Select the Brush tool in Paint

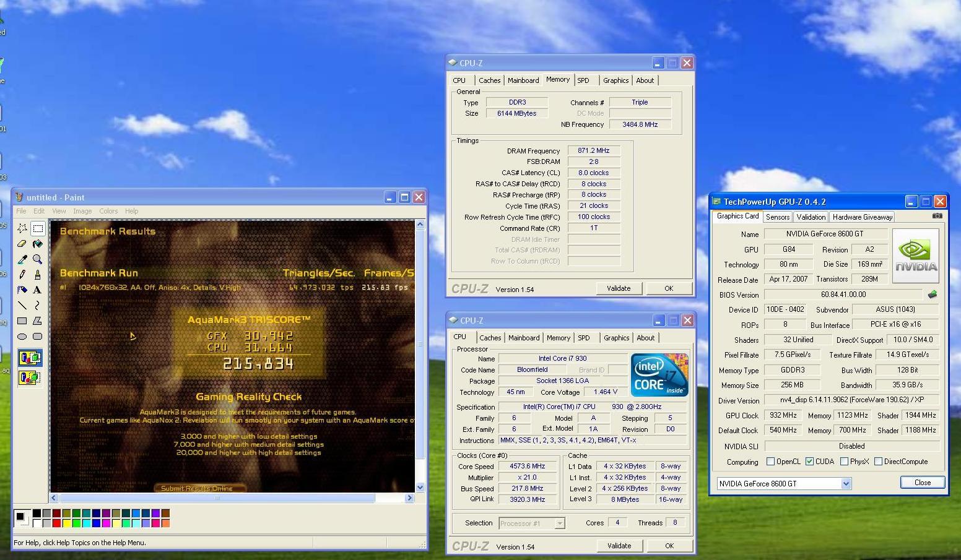pos(38,274)
